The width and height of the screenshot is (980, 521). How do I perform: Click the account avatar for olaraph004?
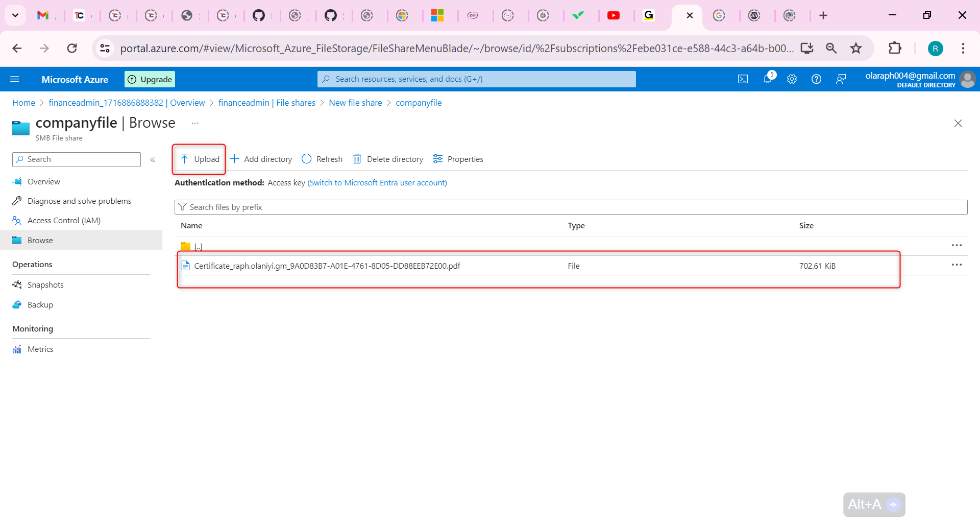pyautogui.click(x=967, y=79)
